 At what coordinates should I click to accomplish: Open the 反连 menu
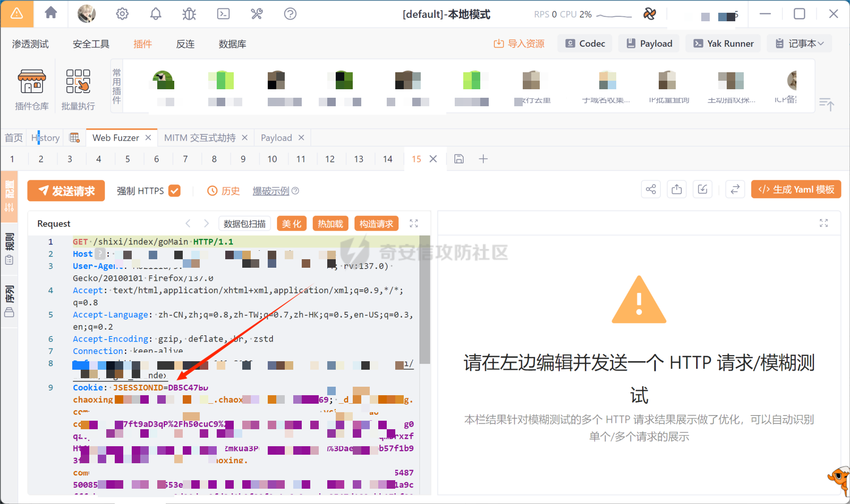(185, 44)
